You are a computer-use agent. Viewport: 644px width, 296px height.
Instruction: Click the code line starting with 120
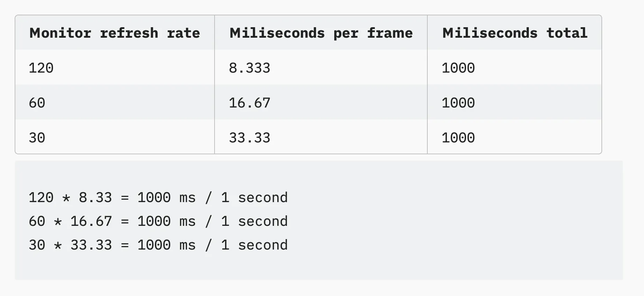158,198
